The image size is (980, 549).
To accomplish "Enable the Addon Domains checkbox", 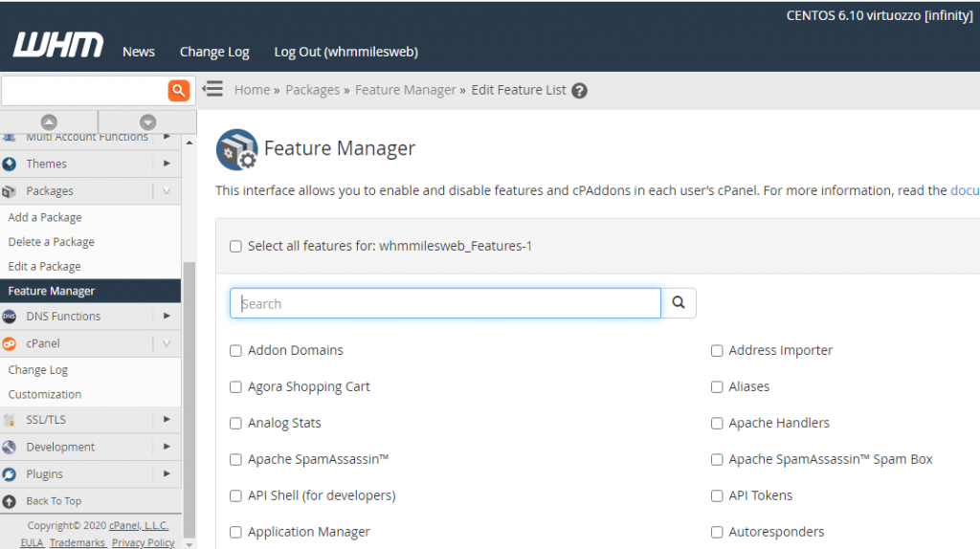I will 235,351.
